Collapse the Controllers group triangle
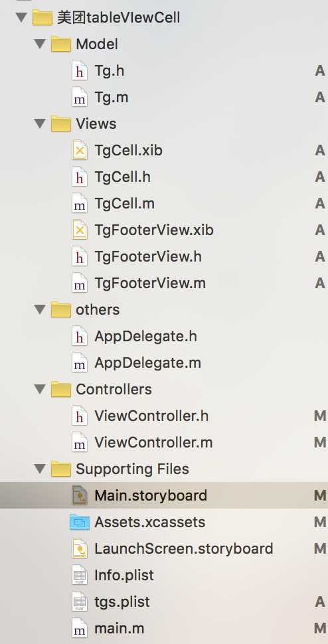 point(40,389)
